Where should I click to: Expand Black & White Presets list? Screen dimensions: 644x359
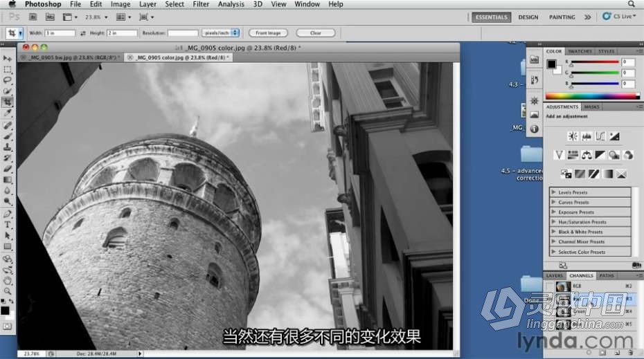tap(553, 232)
